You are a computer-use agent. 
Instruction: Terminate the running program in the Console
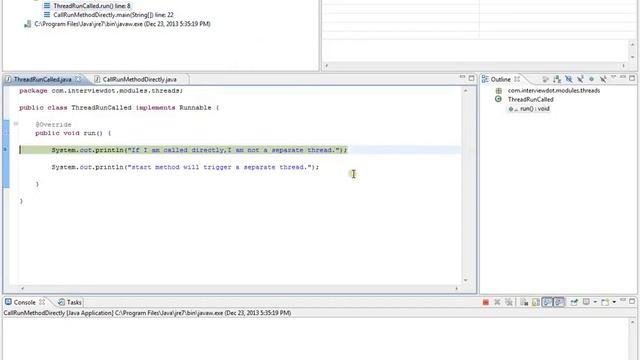click(485, 302)
